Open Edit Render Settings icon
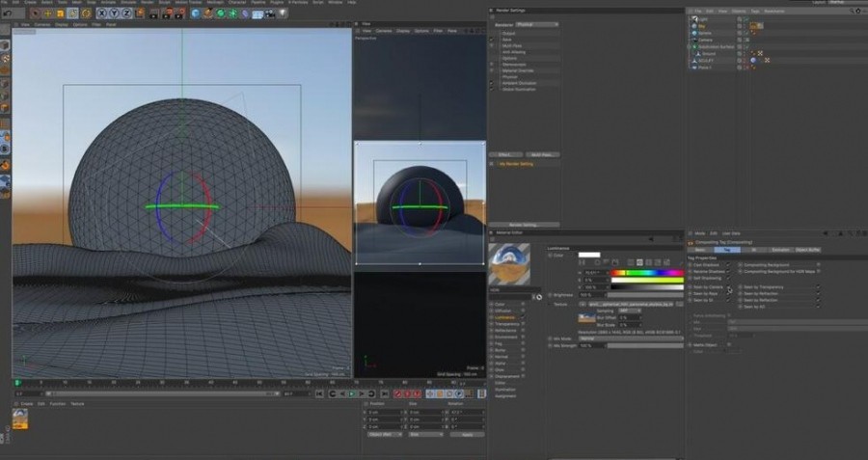The width and height of the screenshot is (868, 460). coord(178,14)
